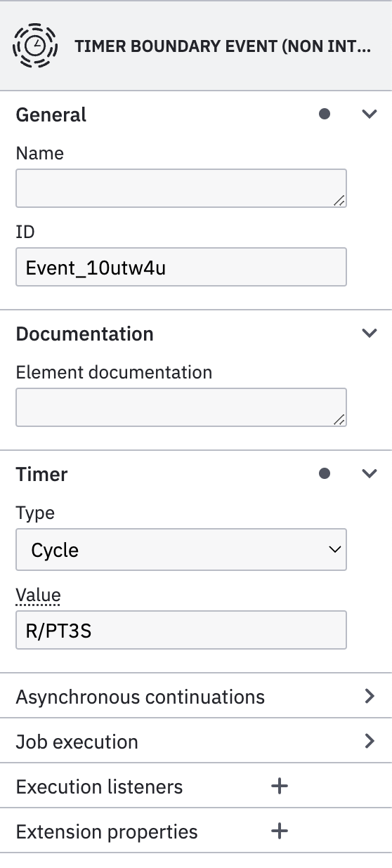Click the Timer Boundary Event header title
Viewport: 392px width, 868px height.
(222, 47)
